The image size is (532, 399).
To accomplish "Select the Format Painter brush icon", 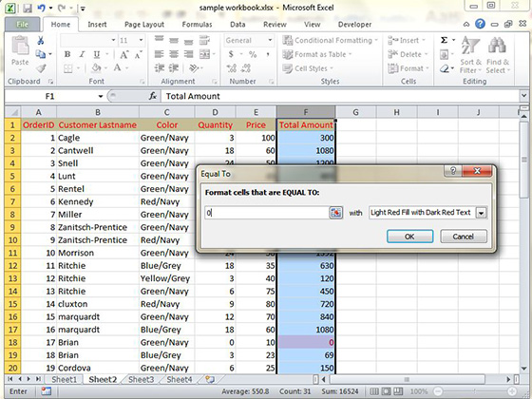I will point(41,68).
